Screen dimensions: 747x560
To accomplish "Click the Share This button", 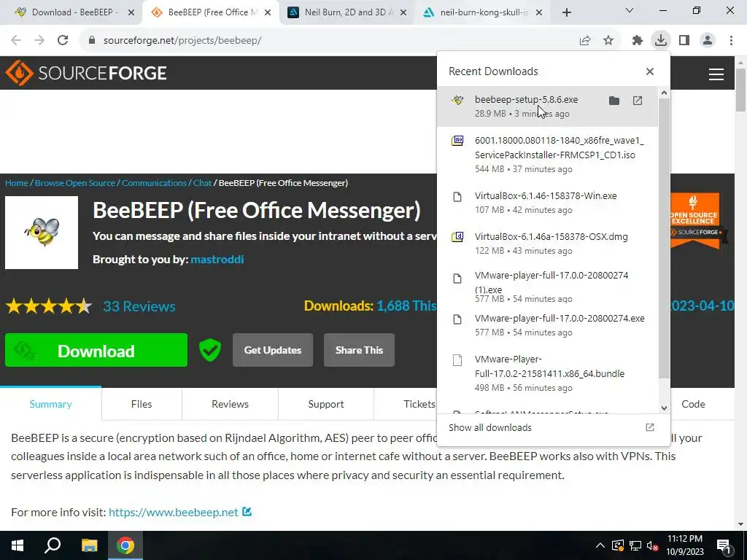I will [x=359, y=350].
